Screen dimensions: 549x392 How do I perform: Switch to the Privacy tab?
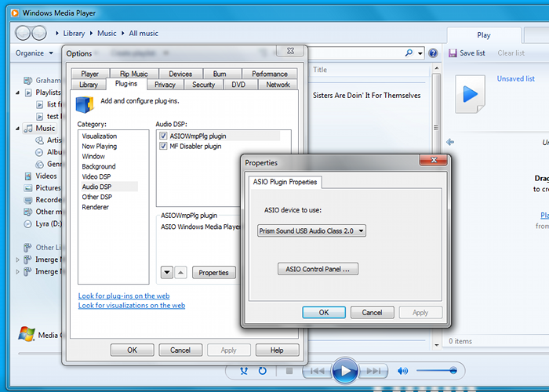(x=165, y=85)
